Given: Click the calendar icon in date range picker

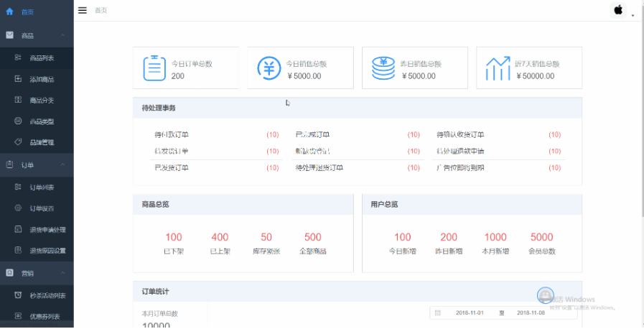Looking at the screenshot, I should tap(438, 313).
